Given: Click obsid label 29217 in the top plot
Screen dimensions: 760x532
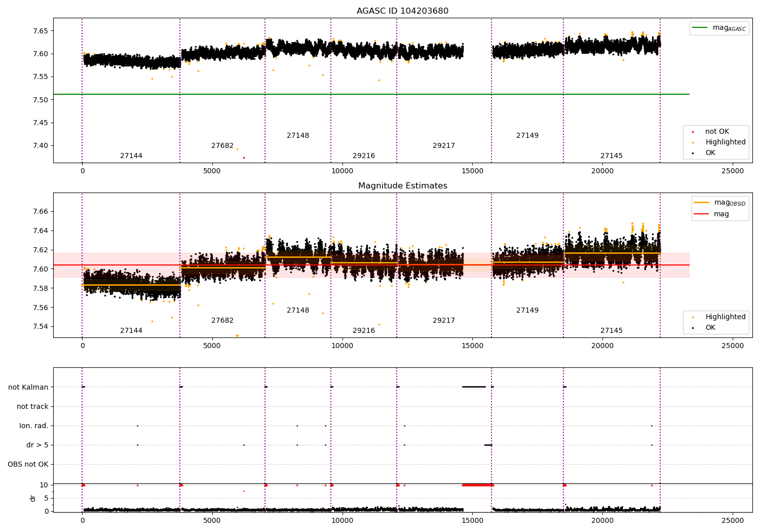Looking at the screenshot, I should pos(444,146).
